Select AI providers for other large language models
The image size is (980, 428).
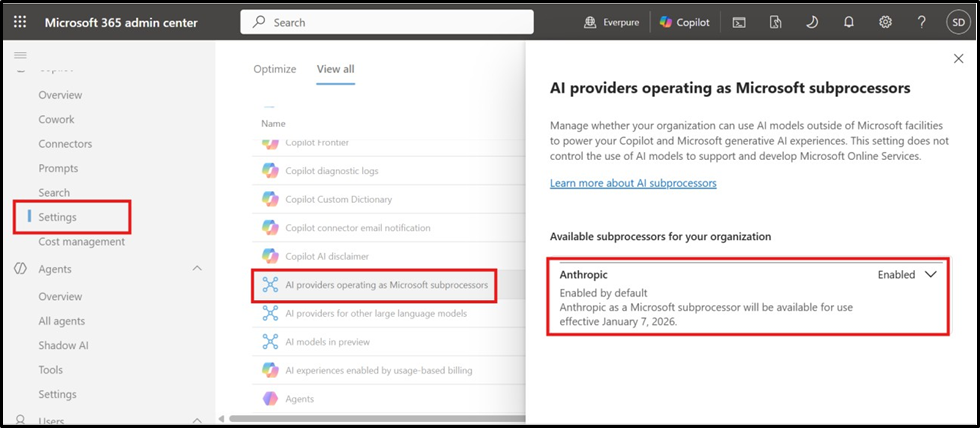coord(376,313)
